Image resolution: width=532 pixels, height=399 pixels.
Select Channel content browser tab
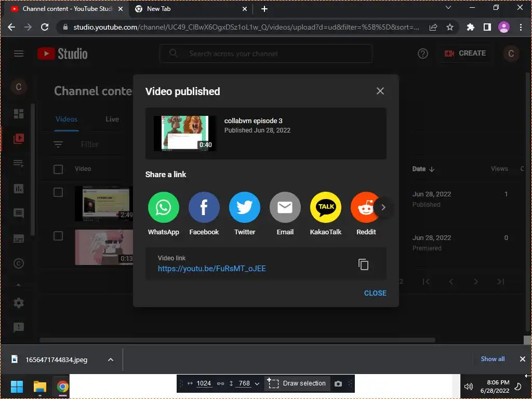tap(67, 9)
